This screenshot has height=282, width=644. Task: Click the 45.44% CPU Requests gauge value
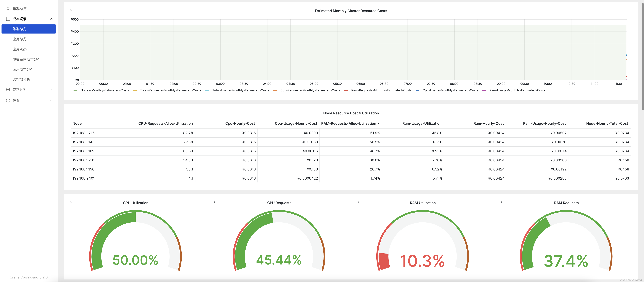(279, 260)
